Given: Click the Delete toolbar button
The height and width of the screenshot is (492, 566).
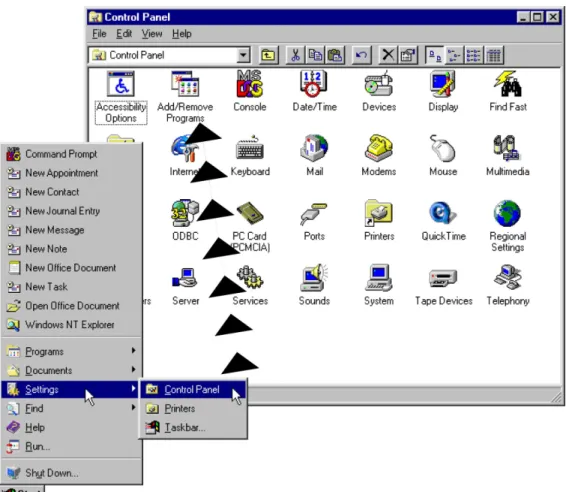Looking at the screenshot, I should (x=388, y=55).
